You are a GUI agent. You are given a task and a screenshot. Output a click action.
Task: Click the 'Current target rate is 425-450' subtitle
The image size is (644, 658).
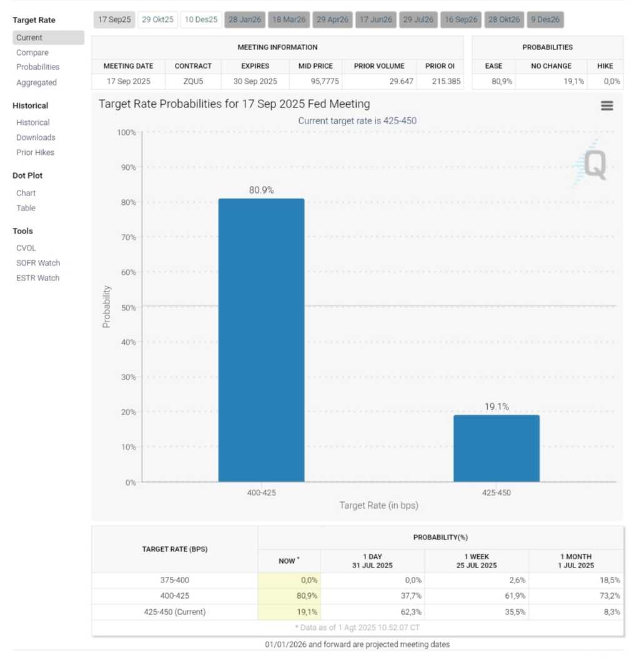(357, 121)
